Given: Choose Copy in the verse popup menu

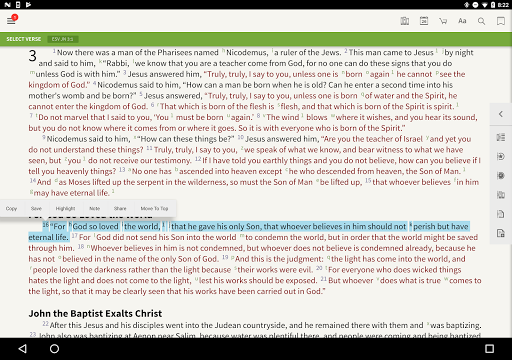Looking at the screenshot, I should (x=11, y=208).
